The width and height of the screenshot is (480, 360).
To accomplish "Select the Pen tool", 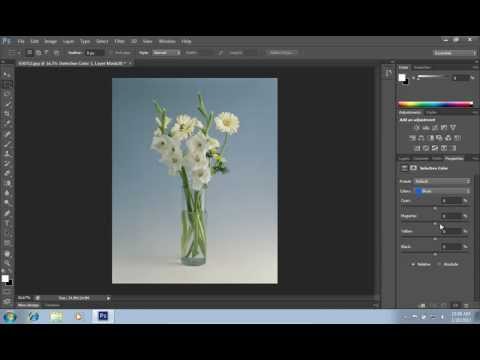I will click(7, 213).
